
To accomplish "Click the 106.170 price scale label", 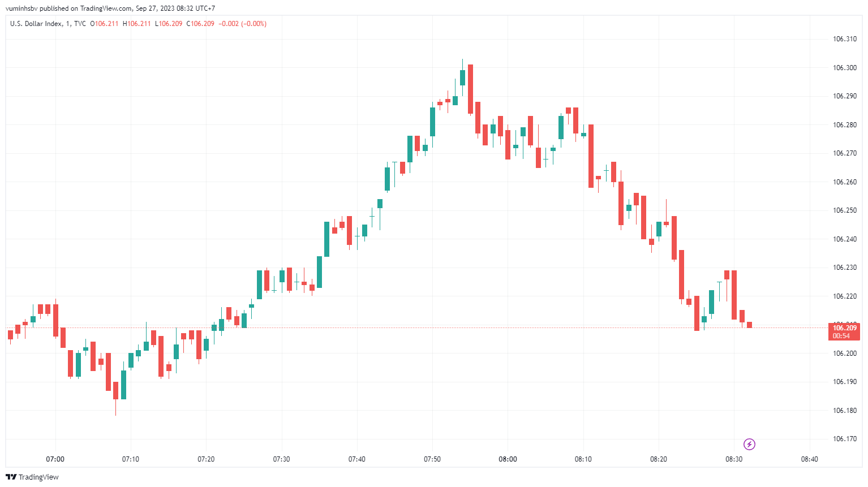I will pos(844,439).
